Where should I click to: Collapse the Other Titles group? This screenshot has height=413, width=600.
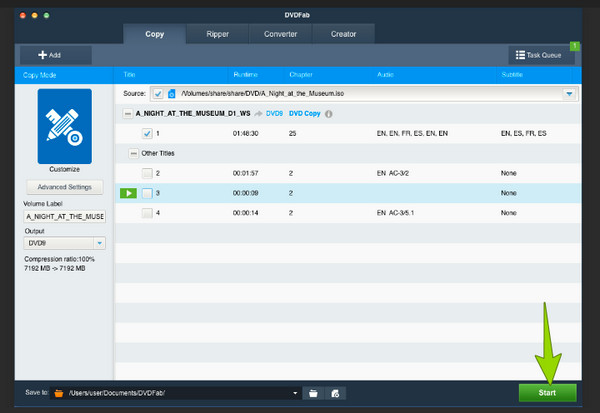pyautogui.click(x=133, y=153)
